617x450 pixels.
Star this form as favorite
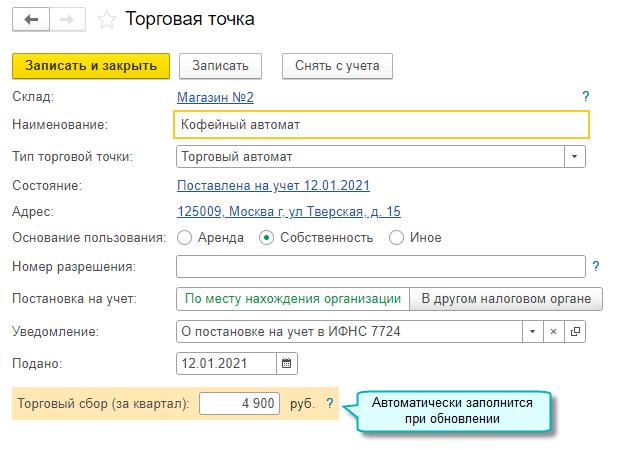(x=107, y=19)
